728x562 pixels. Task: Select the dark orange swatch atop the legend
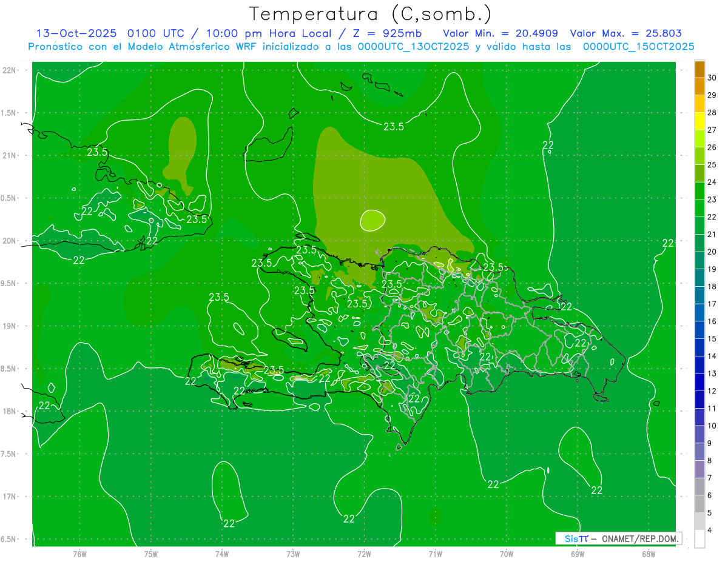click(x=699, y=69)
